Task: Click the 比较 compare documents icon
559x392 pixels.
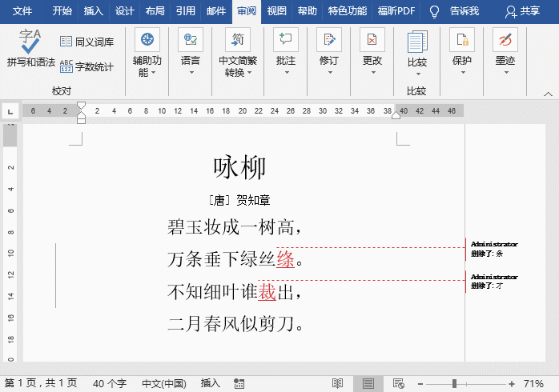Action: [416, 43]
